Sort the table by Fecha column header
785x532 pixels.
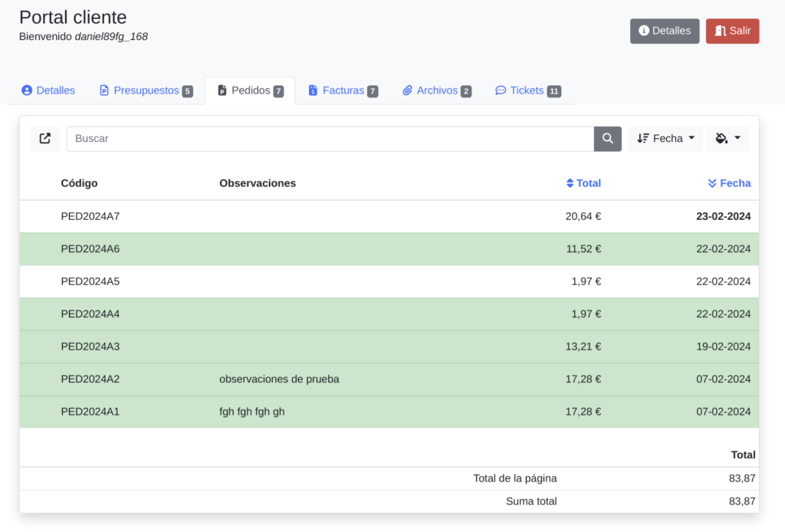tap(729, 183)
